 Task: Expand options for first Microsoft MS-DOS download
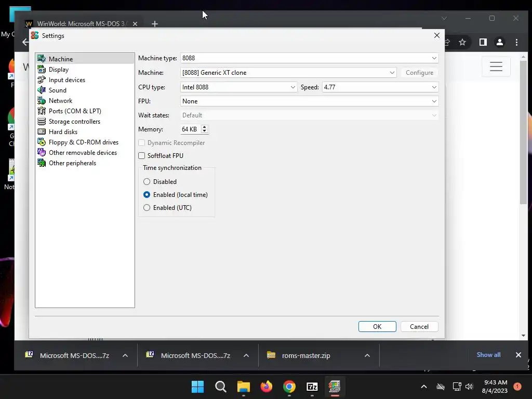(125, 355)
